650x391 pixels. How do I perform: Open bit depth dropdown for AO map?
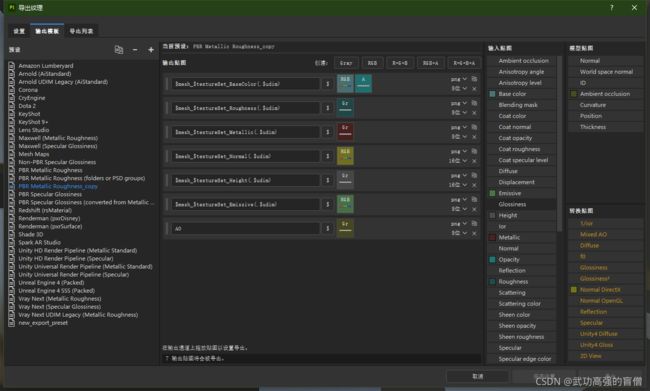(458, 233)
